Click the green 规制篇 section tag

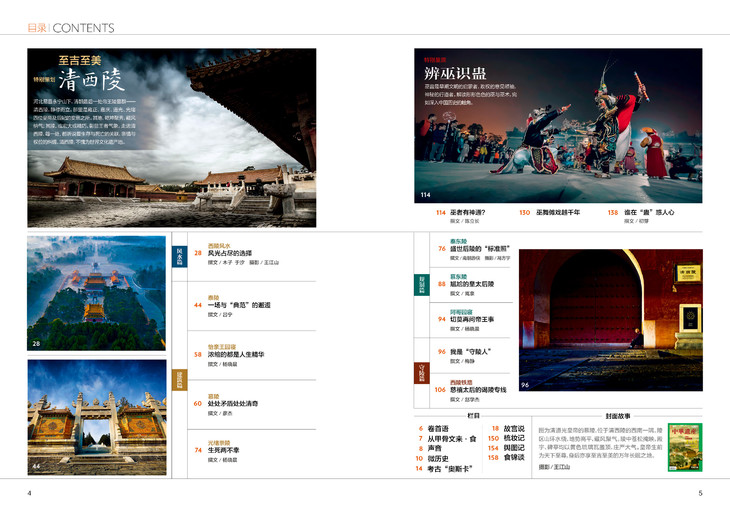click(x=422, y=283)
